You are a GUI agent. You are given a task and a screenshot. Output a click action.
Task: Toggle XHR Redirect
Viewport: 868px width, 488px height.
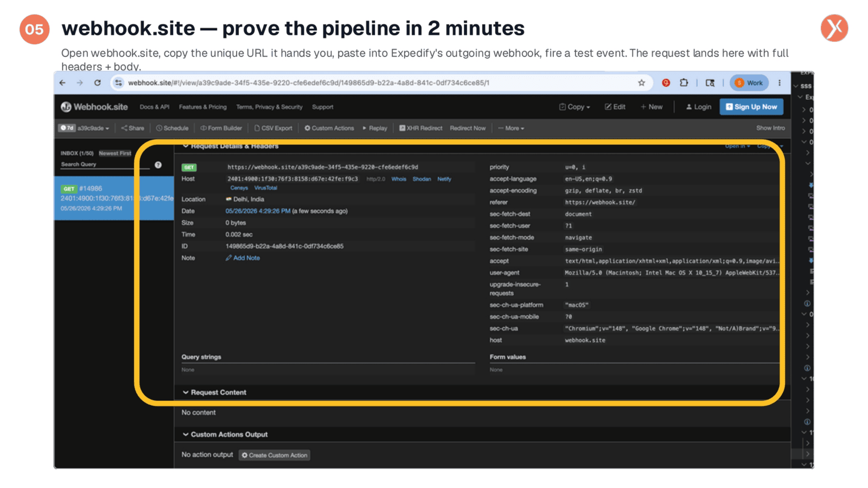(421, 128)
